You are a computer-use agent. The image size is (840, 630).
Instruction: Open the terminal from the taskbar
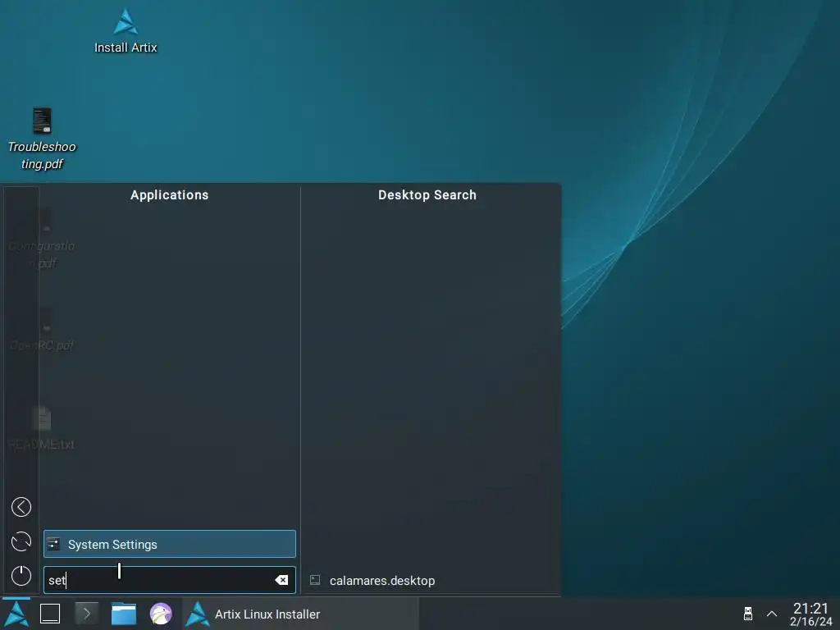point(86,614)
